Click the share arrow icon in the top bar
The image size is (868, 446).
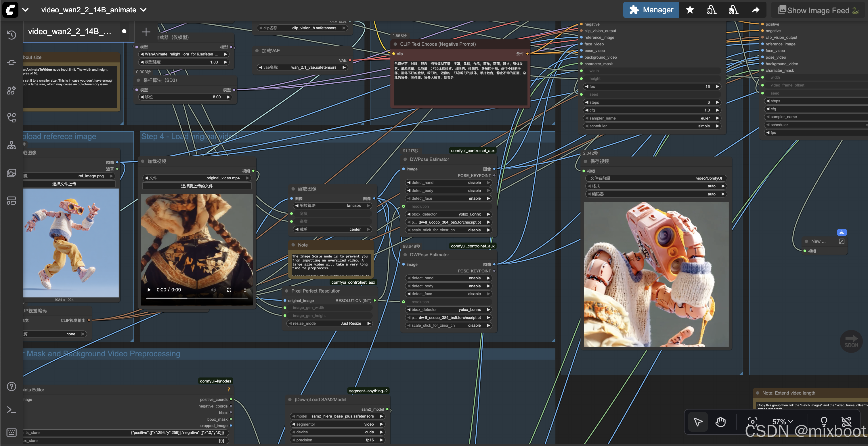(756, 10)
